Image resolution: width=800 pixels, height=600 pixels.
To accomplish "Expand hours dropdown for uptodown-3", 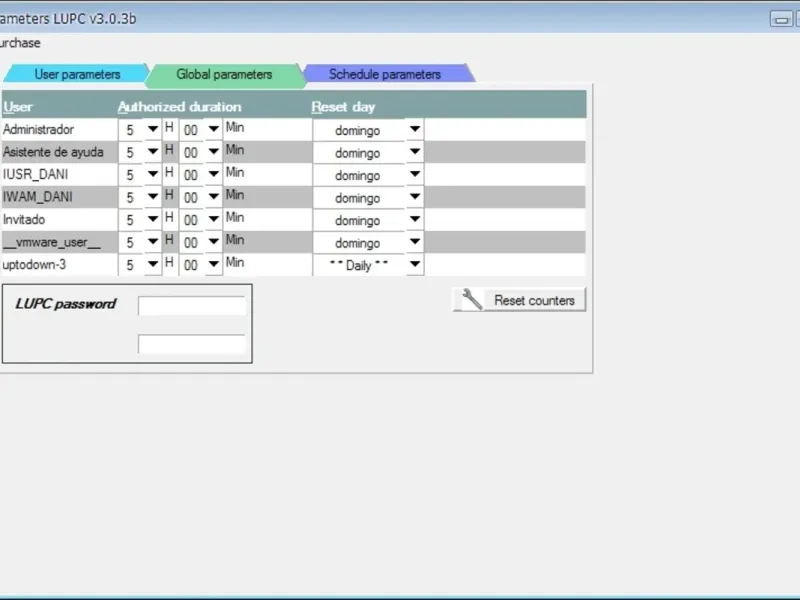I will click(153, 264).
